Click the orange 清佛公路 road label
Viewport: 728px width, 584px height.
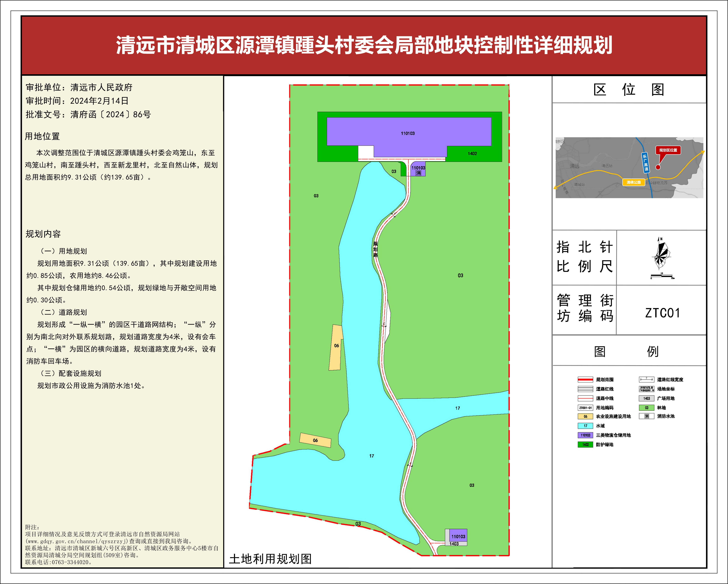tap(634, 182)
